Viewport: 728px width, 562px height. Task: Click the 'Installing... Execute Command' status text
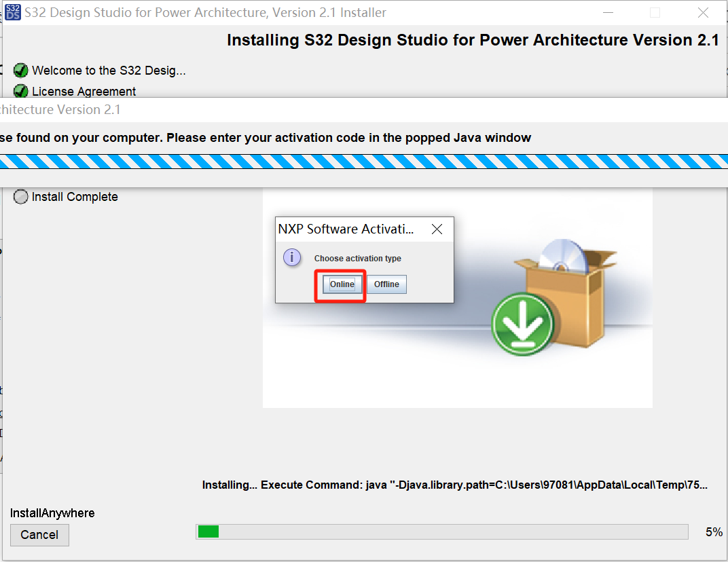click(455, 485)
